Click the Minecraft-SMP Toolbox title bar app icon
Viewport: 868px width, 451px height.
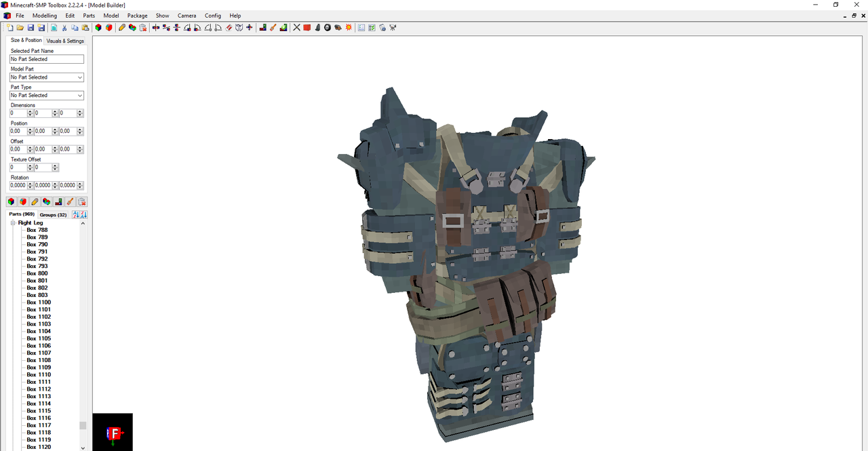[x=5, y=5]
